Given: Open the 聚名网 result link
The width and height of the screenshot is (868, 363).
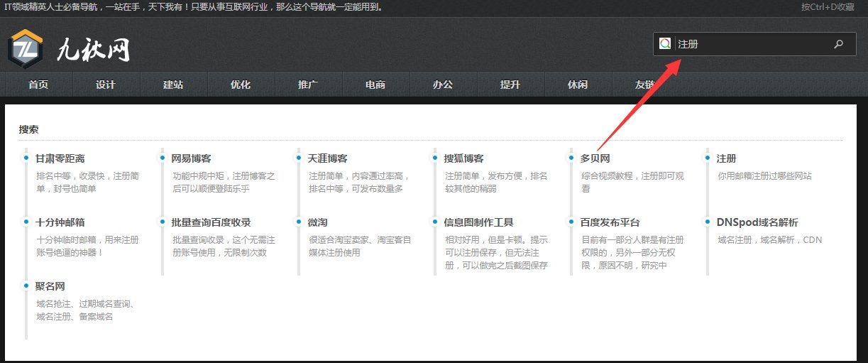Looking at the screenshot, I should pos(50,286).
